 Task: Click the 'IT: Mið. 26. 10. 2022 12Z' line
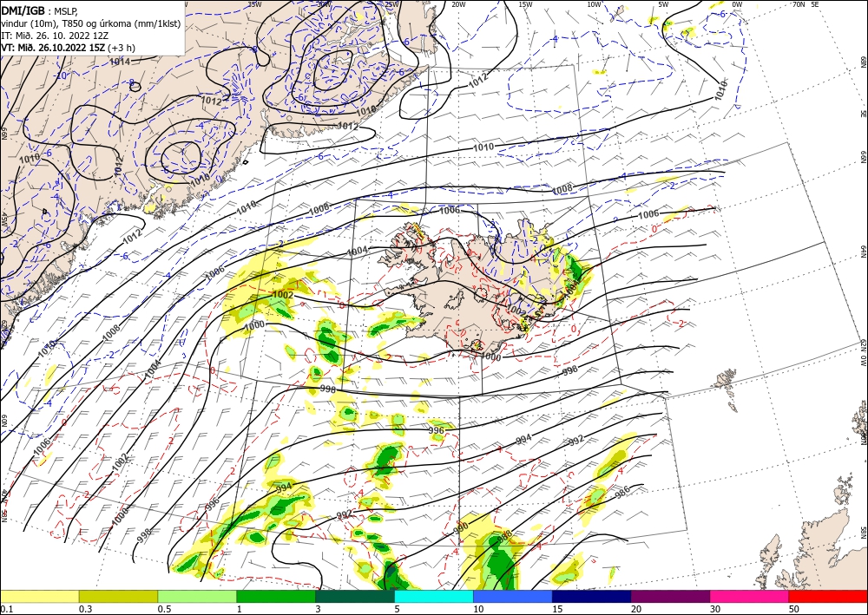(x=54, y=36)
